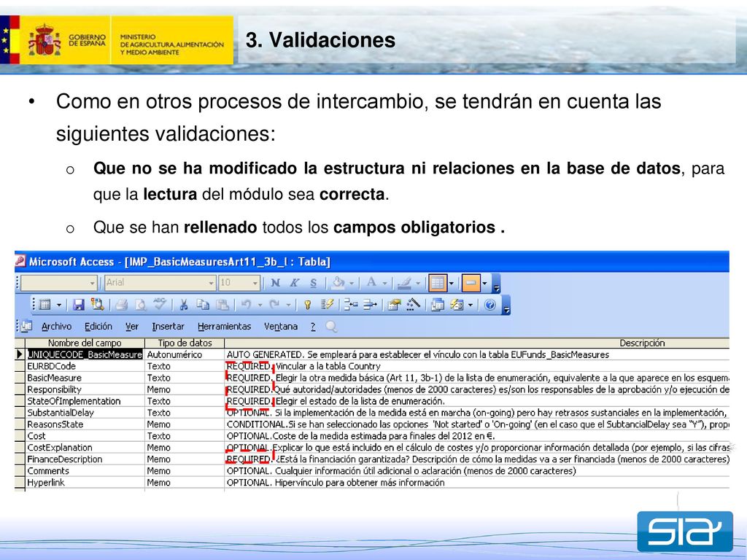Click the Build wand icon

413,304
